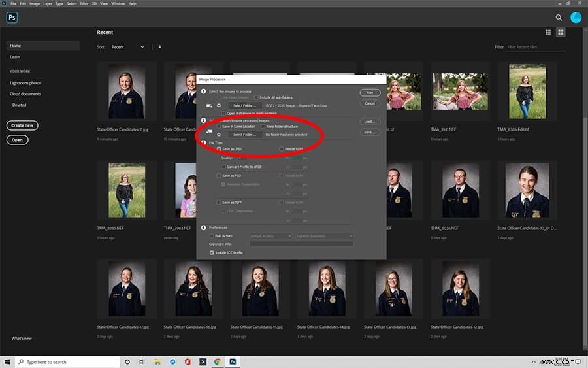Click the Copyright Info text field
Viewport: 588px width, 368px height.
(301, 244)
